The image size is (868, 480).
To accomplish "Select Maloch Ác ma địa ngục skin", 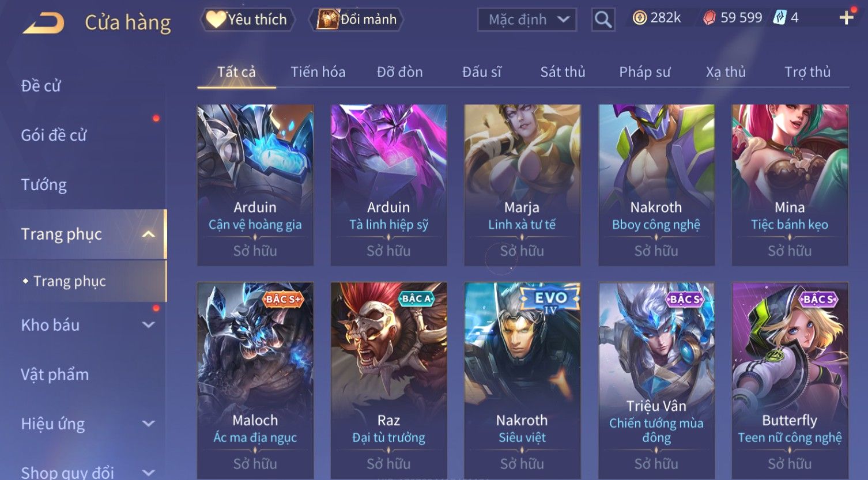I will (255, 380).
